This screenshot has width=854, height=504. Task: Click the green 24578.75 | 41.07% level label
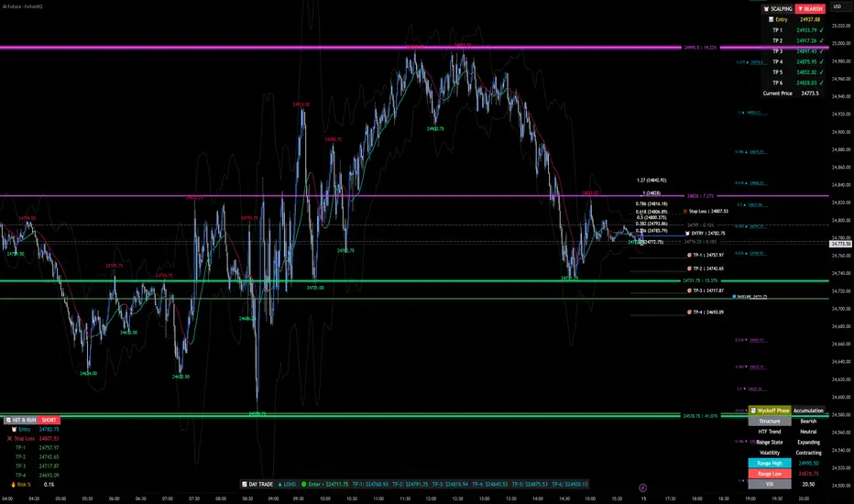700,416
